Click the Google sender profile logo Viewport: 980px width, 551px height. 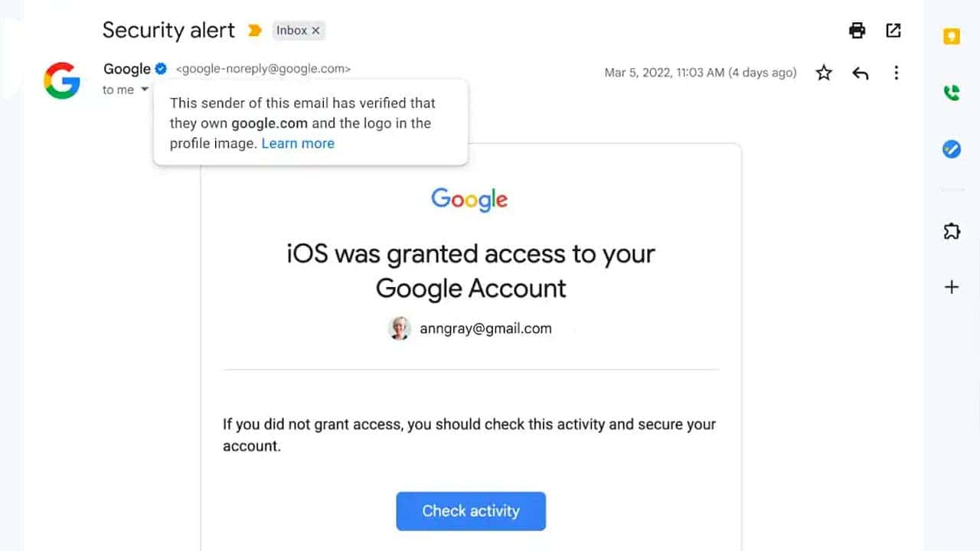tap(62, 80)
